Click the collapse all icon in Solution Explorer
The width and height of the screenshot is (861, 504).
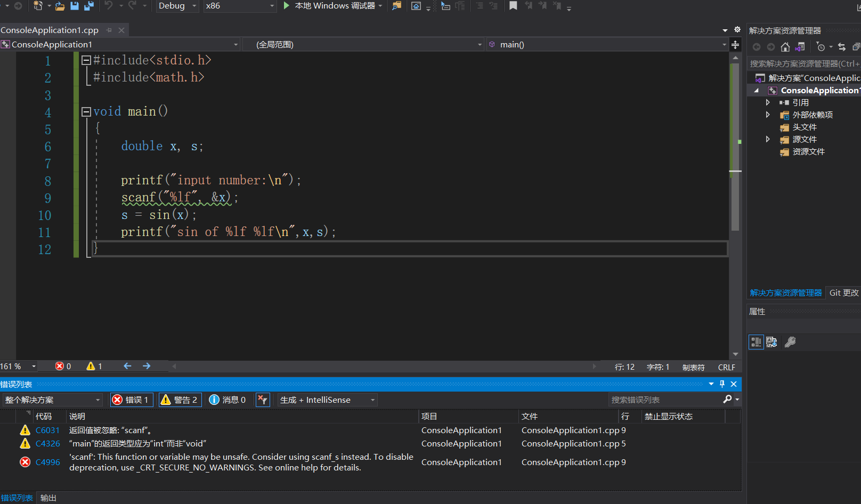[856, 47]
